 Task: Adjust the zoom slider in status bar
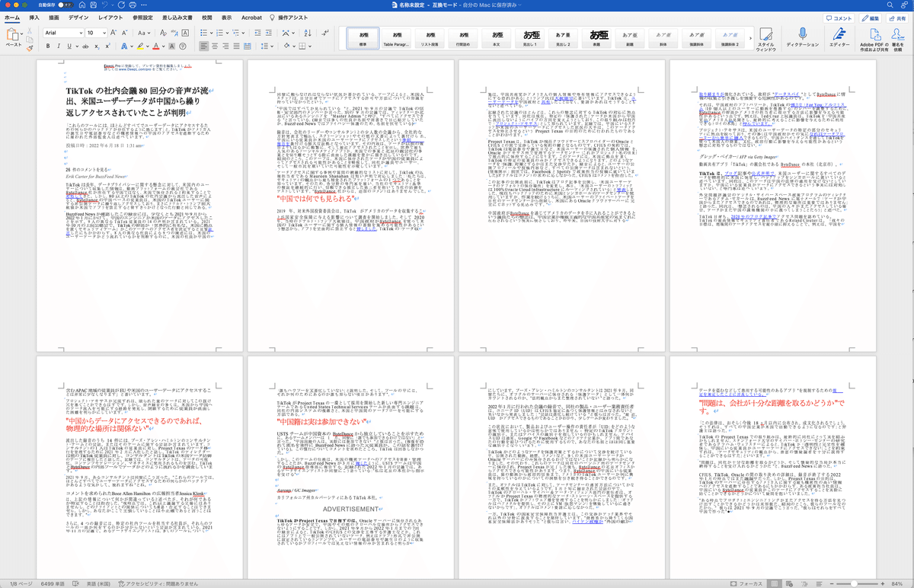pos(855,583)
